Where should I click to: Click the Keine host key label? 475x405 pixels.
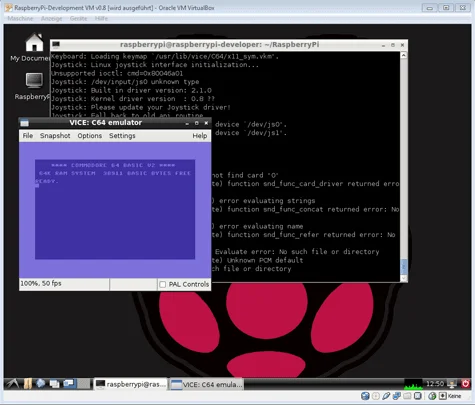click(x=455, y=396)
